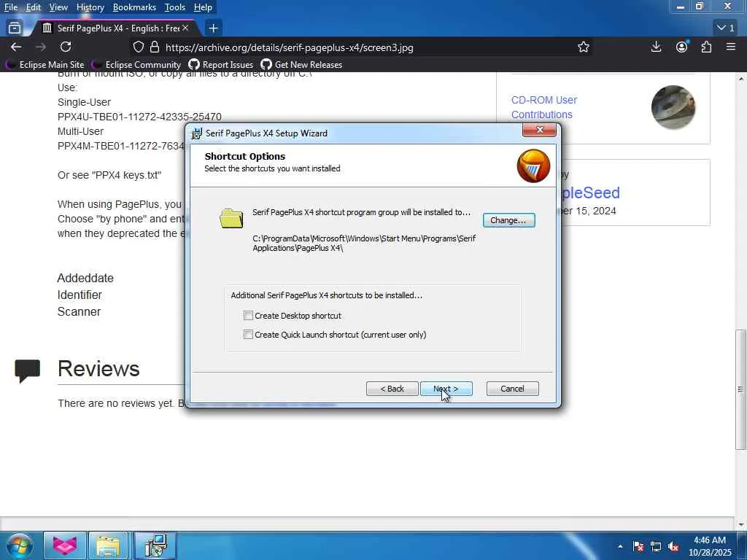The height and width of the screenshot is (560, 747).
Task: Open the Bookmarks menu
Action: (x=134, y=7)
